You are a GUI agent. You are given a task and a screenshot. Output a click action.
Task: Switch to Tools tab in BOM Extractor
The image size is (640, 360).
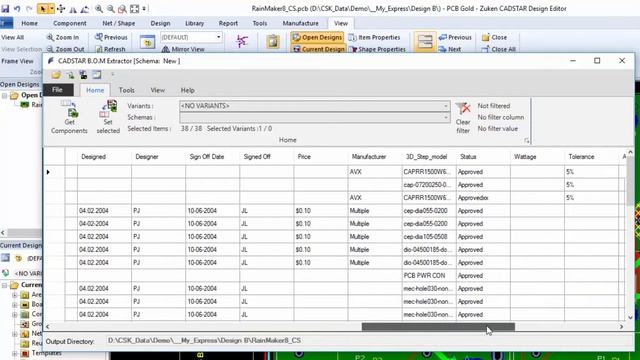[x=127, y=90]
